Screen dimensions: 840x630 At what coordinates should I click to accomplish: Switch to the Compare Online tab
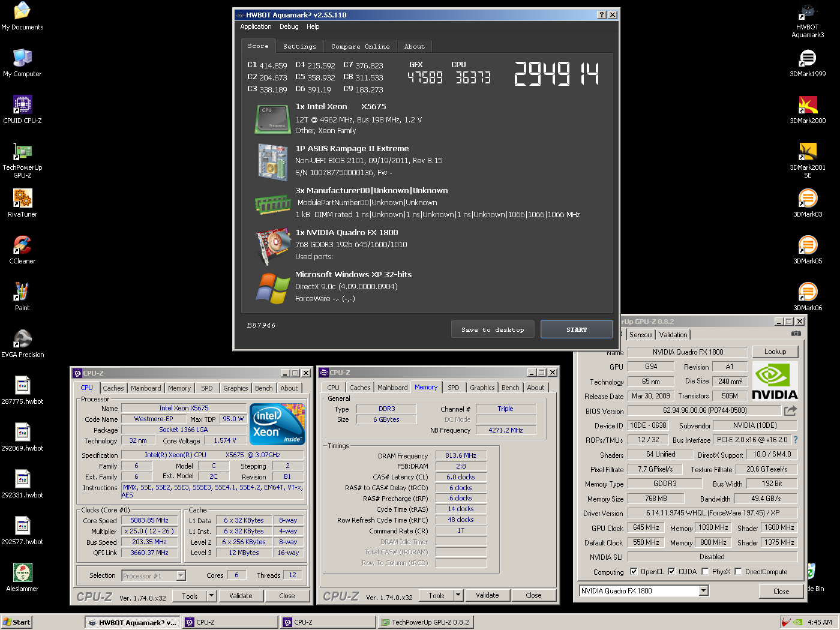360,46
